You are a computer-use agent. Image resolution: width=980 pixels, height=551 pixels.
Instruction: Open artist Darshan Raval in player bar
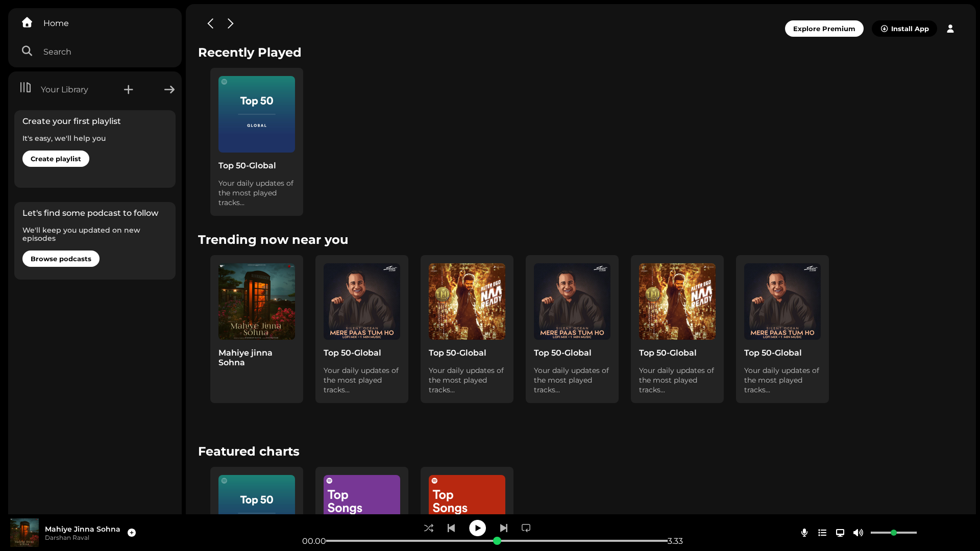click(x=67, y=538)
